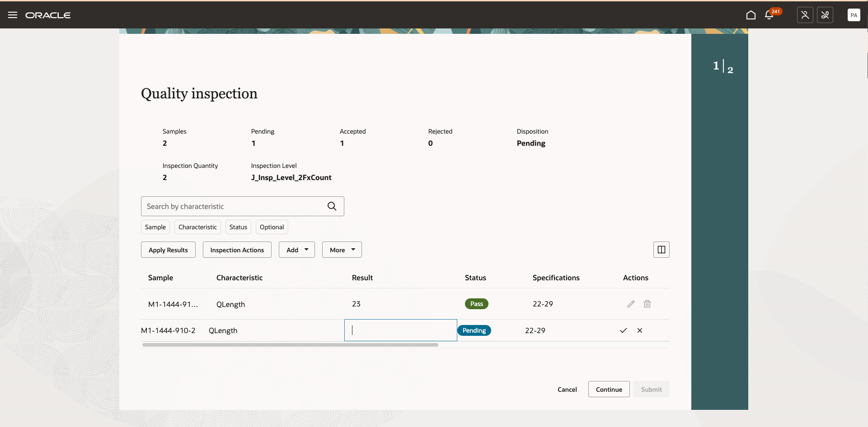The height and width of the screenshot is (427, 868).
Task: Click the Continue button
Action: point(609,389)
